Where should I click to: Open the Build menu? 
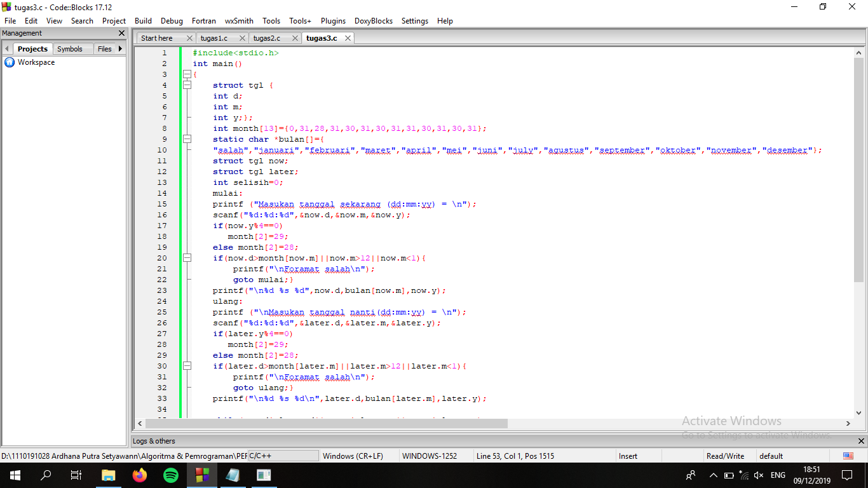point(143,21)
